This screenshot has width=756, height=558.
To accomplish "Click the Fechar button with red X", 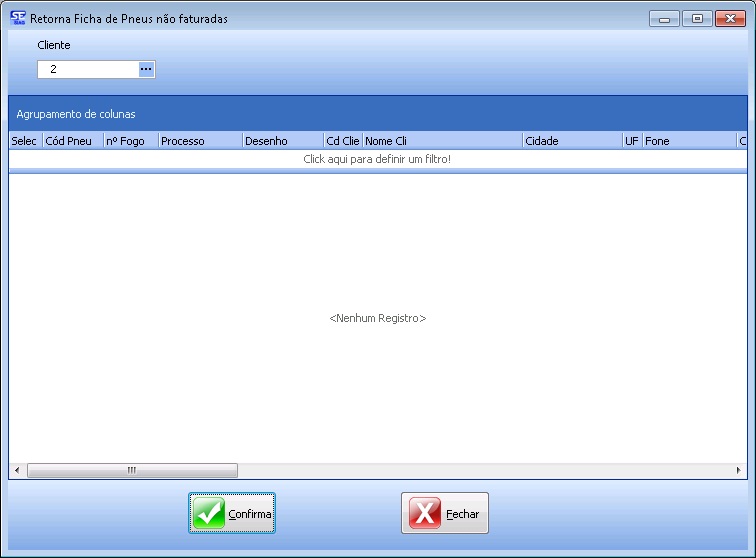I will [445, 514].
